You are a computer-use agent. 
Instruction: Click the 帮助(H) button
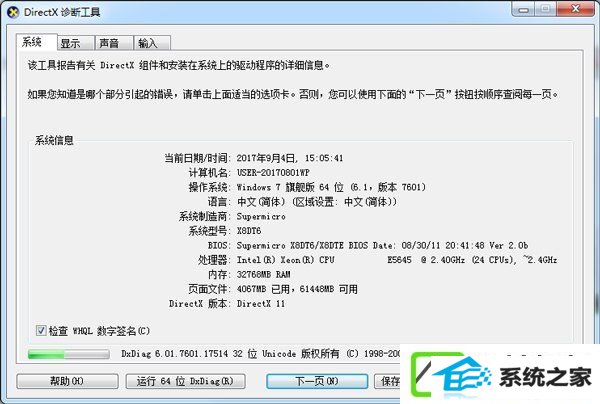tap(67, 381)
